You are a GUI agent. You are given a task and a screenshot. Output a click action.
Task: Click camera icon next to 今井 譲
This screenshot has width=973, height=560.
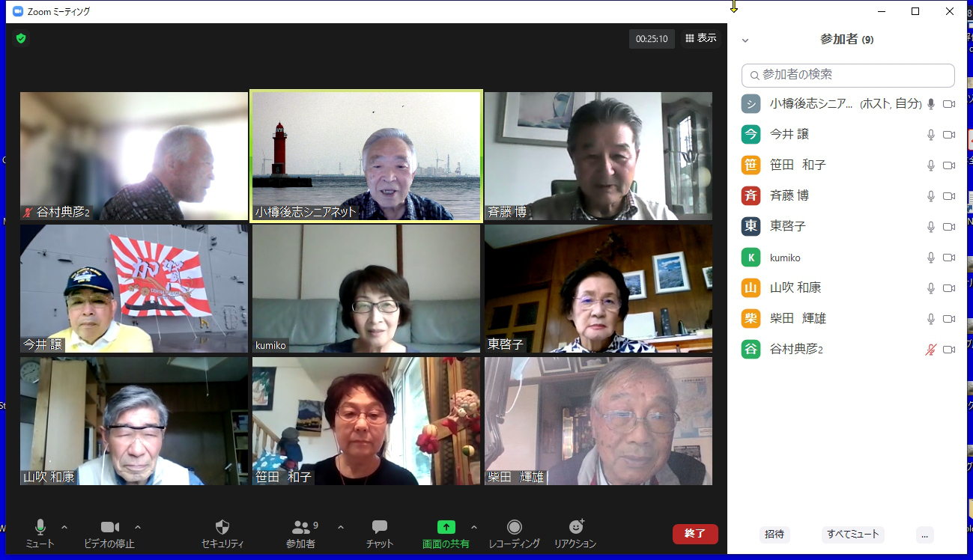point(948,135)
